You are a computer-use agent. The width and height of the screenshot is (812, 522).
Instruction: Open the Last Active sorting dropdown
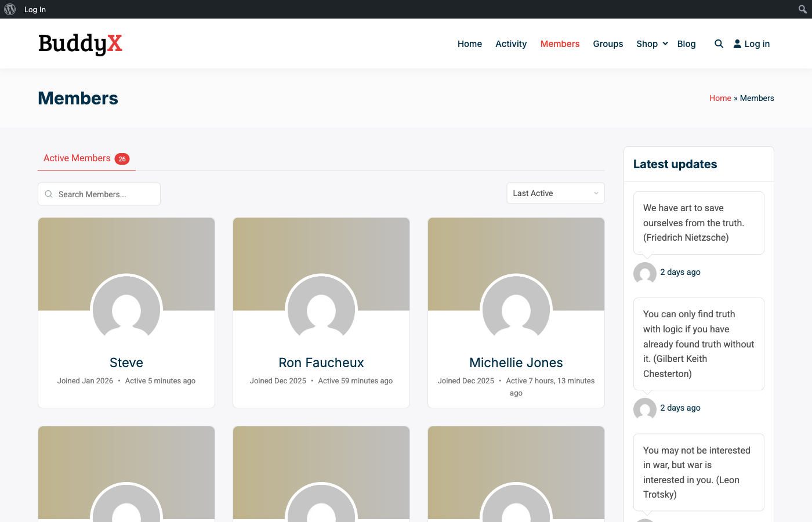click(555, 193)
